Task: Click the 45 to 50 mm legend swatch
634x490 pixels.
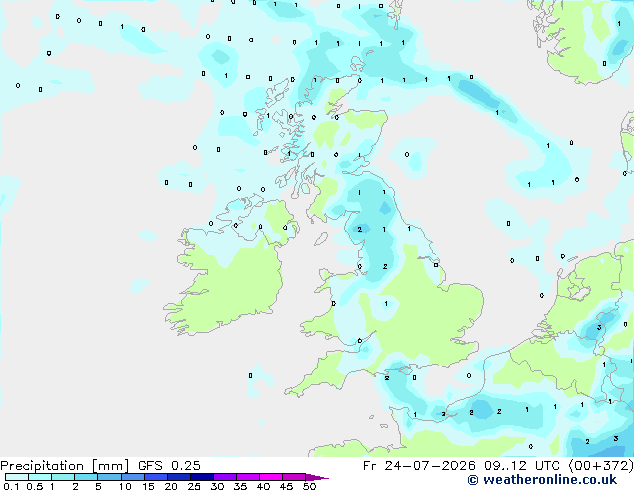Action: 294,477
